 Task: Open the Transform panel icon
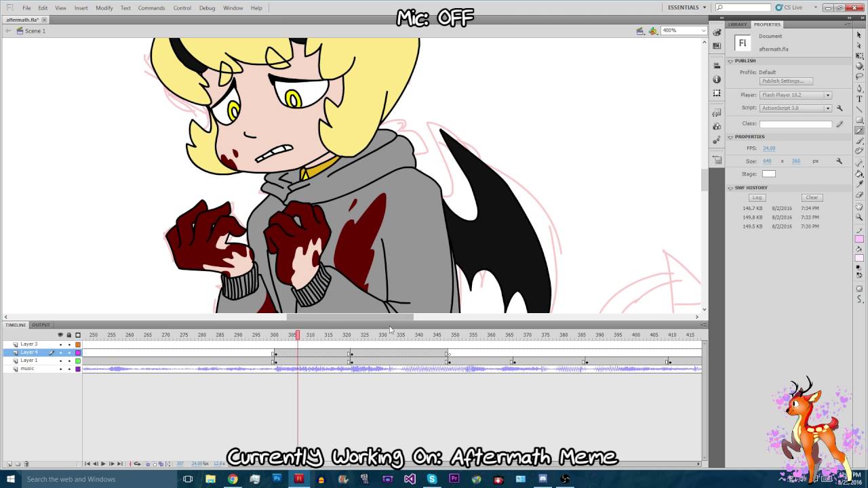717,93
